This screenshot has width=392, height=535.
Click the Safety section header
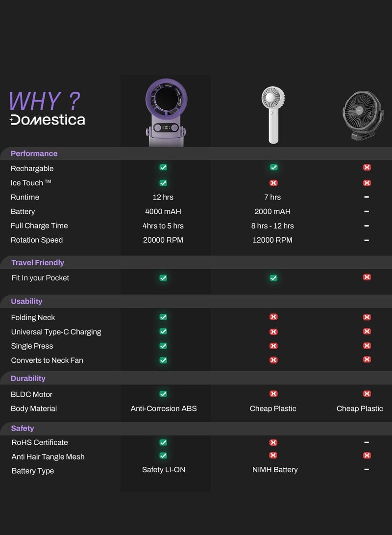(23, 428)
